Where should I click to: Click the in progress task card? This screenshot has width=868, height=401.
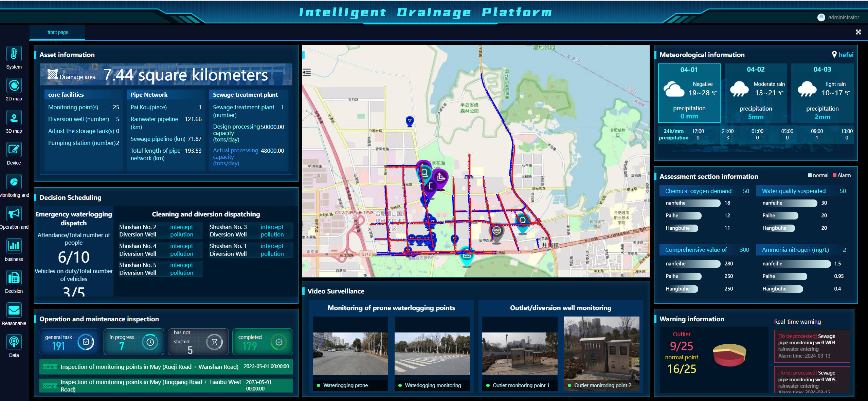tap(133, 342)
